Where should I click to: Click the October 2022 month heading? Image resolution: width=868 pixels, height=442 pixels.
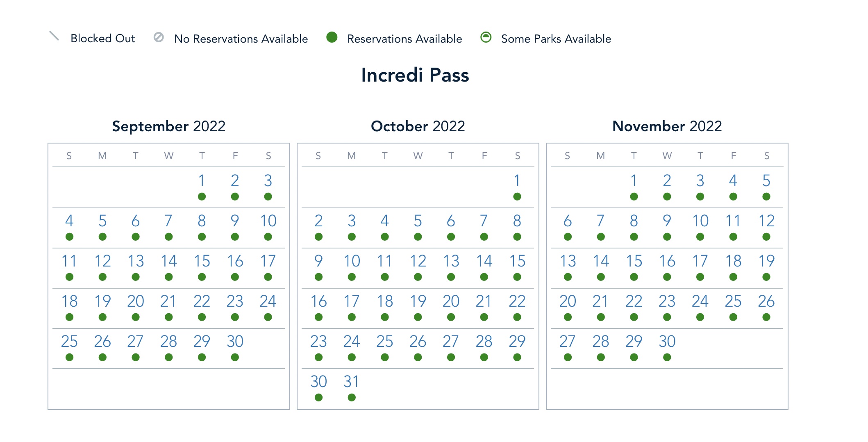pyautogui.click(x=418, y=126)
